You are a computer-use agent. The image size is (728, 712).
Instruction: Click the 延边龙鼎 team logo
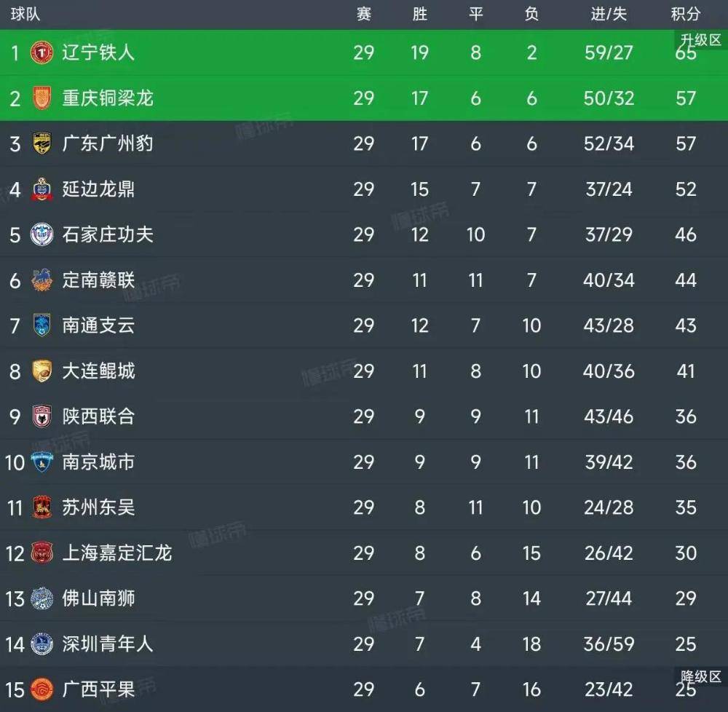point(41,189)
